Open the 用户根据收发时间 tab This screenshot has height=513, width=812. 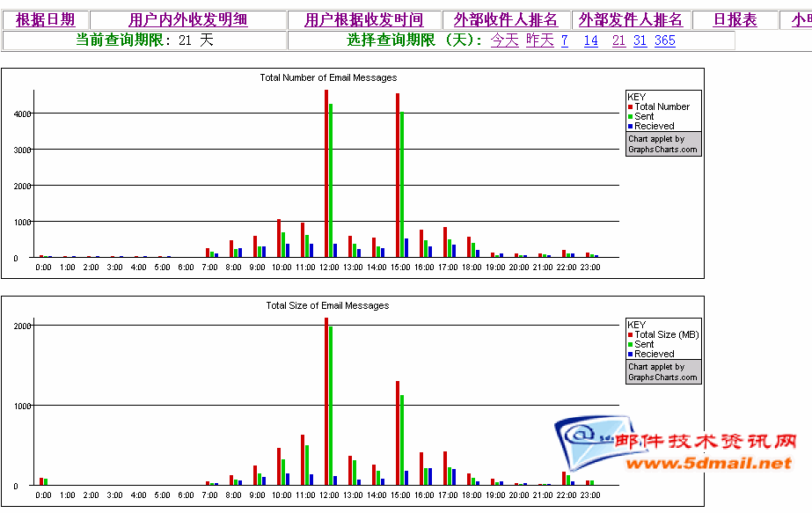(363, 20)
